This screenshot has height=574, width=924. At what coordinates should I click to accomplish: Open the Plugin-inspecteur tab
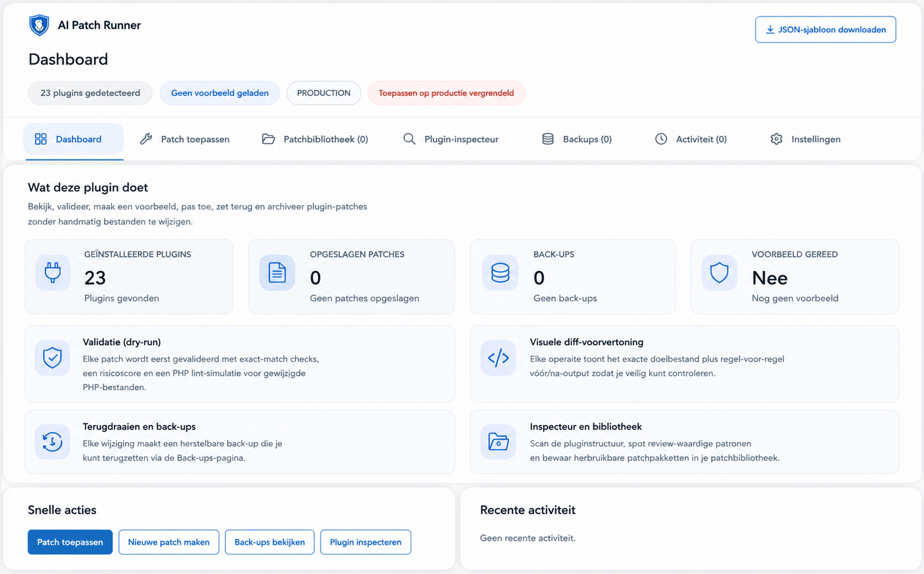pyautogui.click(x=451, y=139)
